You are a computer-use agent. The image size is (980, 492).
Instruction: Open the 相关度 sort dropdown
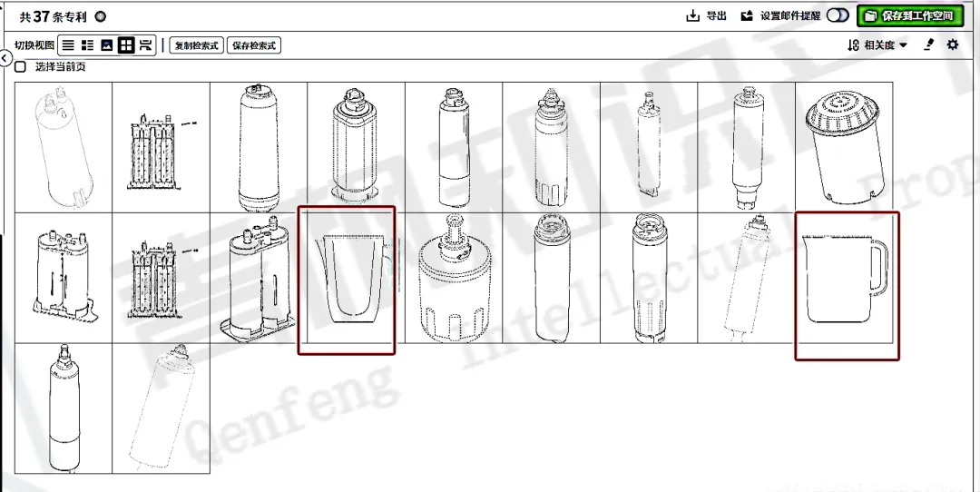pos(877,45)
